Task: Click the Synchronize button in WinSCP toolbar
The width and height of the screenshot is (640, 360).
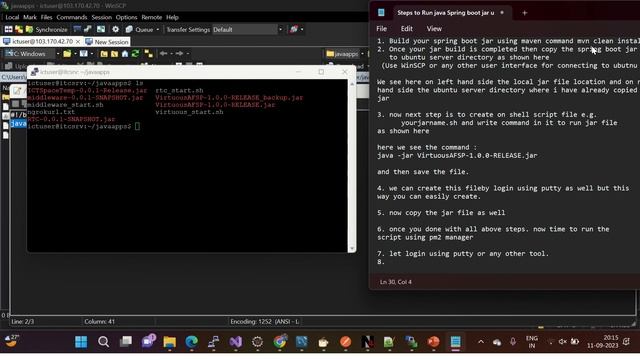Action: pos(47,29)
